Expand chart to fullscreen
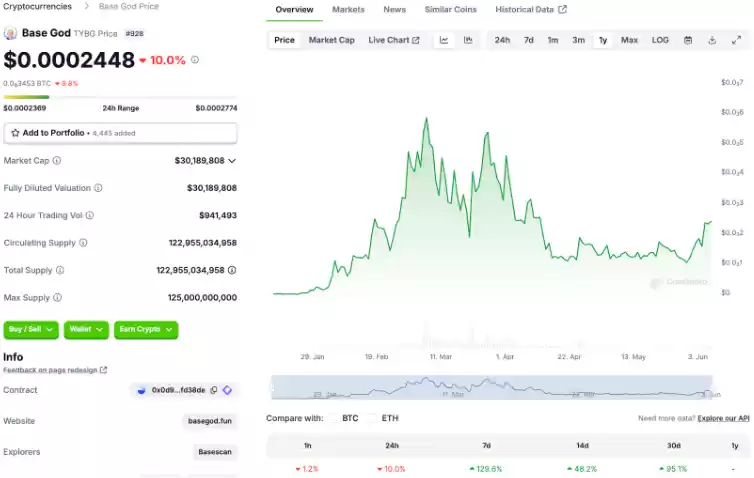The image size is (754, 478). click(737, 40)
